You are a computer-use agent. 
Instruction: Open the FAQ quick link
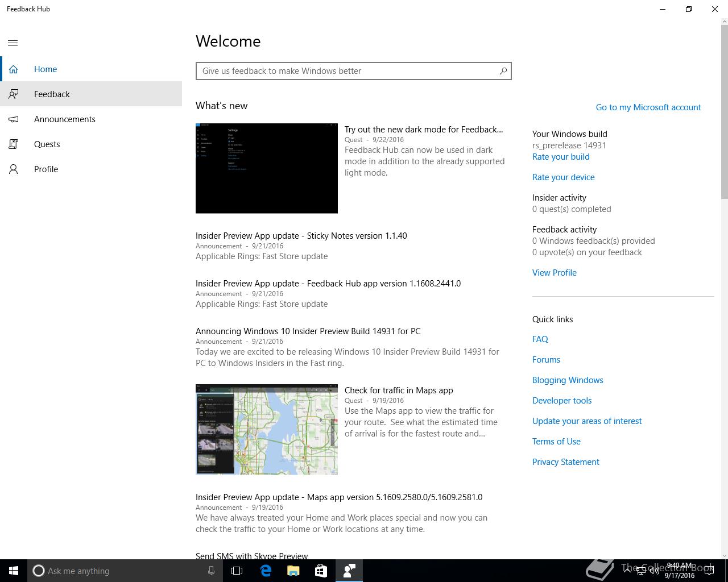(x=540, y=339)
